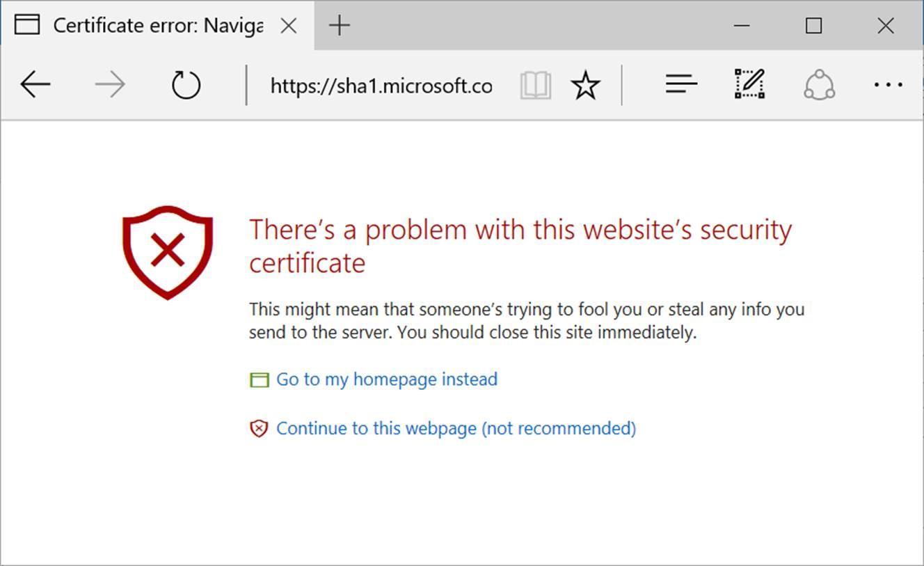
Task: Add page to favorites star
Action: (585, 85)
